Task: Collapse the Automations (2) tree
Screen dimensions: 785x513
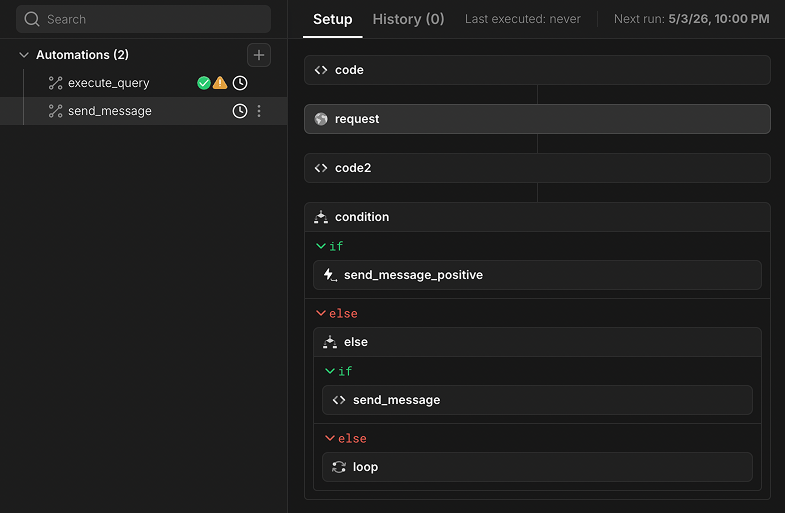Action: (x=24, y=55)
